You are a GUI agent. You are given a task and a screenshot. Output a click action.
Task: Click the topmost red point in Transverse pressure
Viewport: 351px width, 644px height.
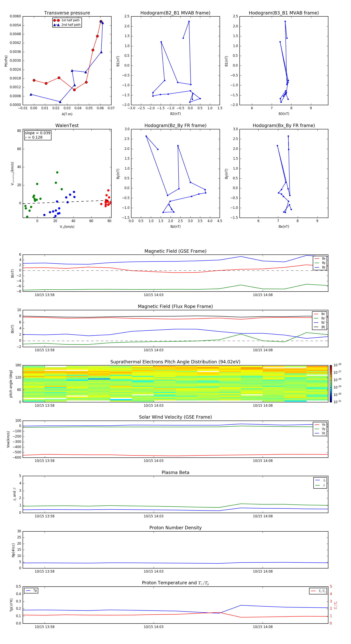(x=101, y=21)
